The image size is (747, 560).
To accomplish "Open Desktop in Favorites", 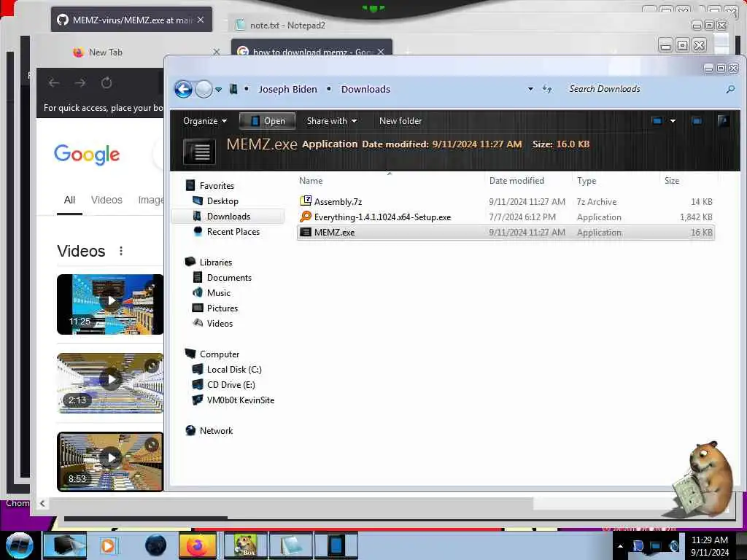I will pos(222,201).
